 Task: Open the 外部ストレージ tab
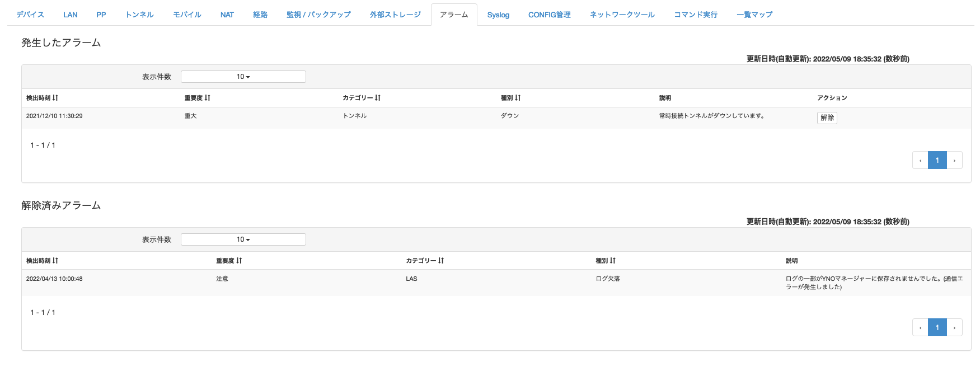395,15
